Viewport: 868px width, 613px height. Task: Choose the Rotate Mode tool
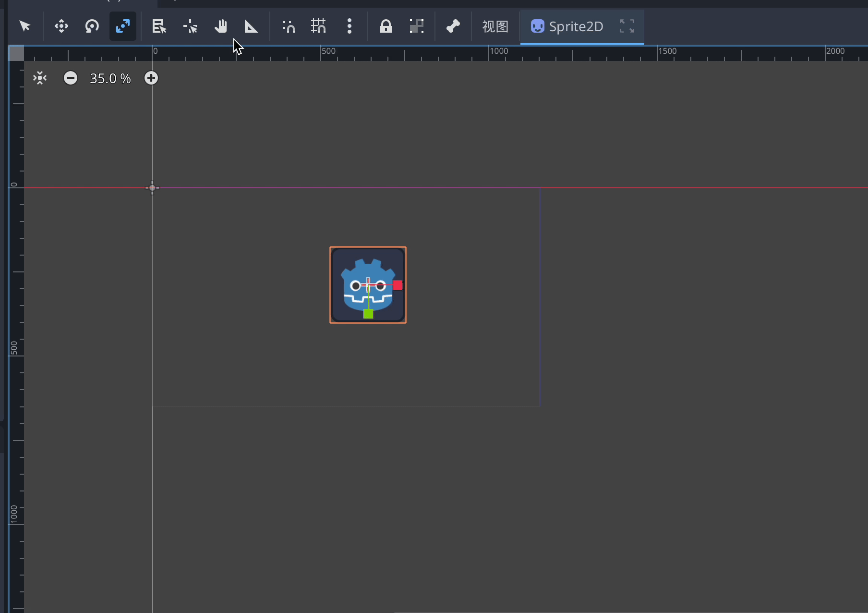(92, 26)
